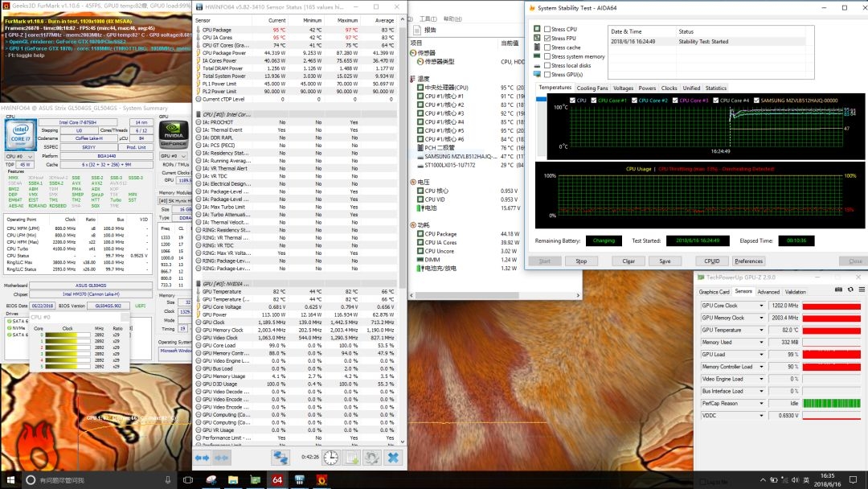
Task: Click the HWiNFO expand columns arrows icon
Action: 202,458
